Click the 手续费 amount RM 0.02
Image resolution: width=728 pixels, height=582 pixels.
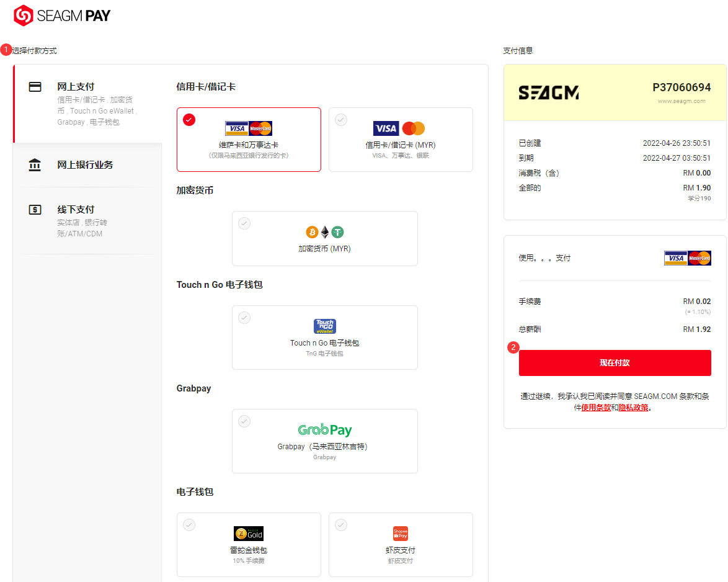(x=697, y=302)
